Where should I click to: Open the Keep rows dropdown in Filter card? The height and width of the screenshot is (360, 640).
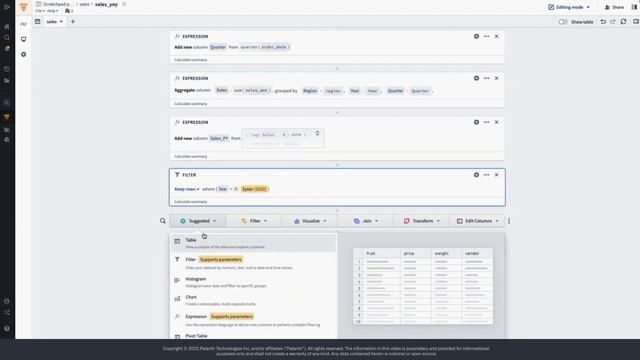[187, 189]
